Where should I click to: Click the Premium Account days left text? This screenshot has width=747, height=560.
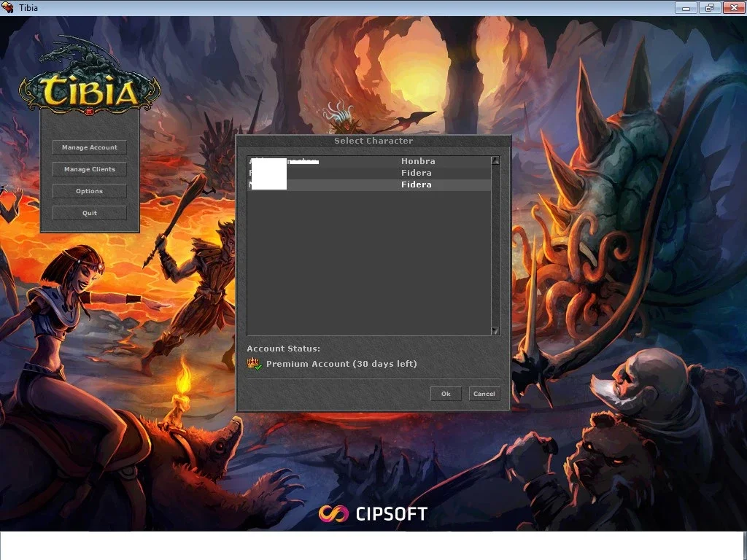(x=341, y=364)
